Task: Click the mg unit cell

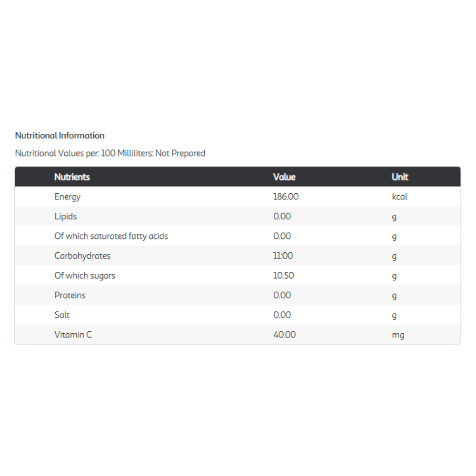Action: [398, 335]
